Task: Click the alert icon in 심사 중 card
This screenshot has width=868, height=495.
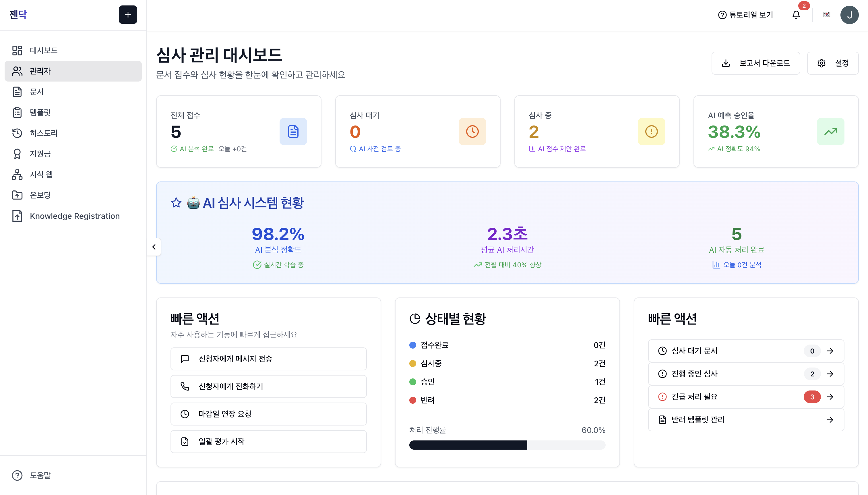Action: [651, 132]
